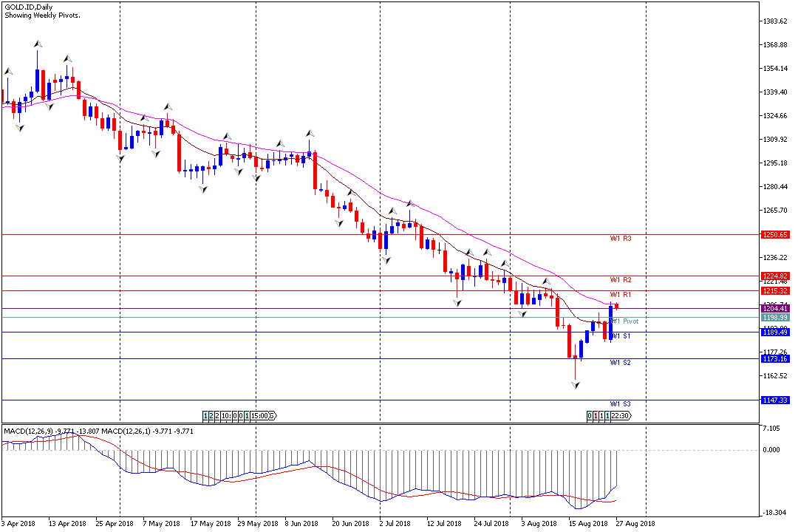798x532 pixels.
Task: Click the pink '1' event box near 22:30
Action: (x=596, y=416)
